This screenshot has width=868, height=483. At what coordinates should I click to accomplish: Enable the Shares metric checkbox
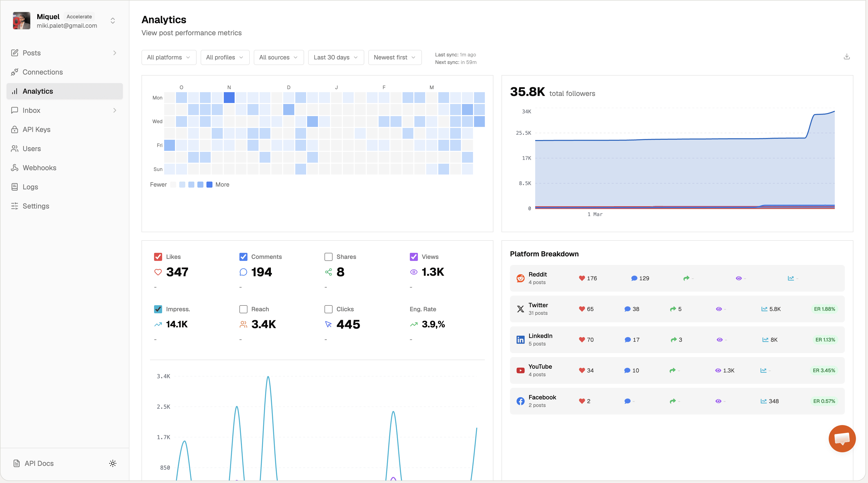pos(328,257)
